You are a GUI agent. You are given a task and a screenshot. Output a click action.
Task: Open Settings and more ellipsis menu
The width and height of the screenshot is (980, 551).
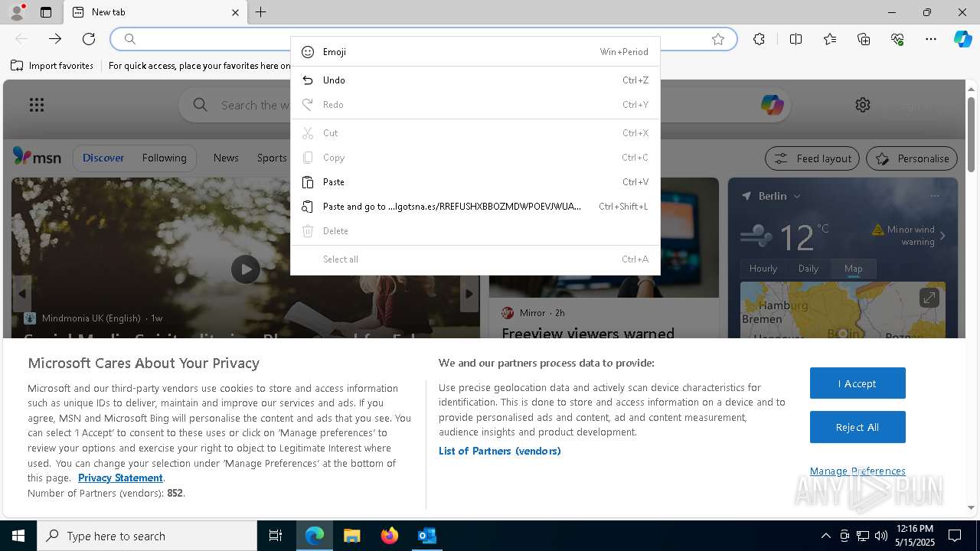point(931,39)
